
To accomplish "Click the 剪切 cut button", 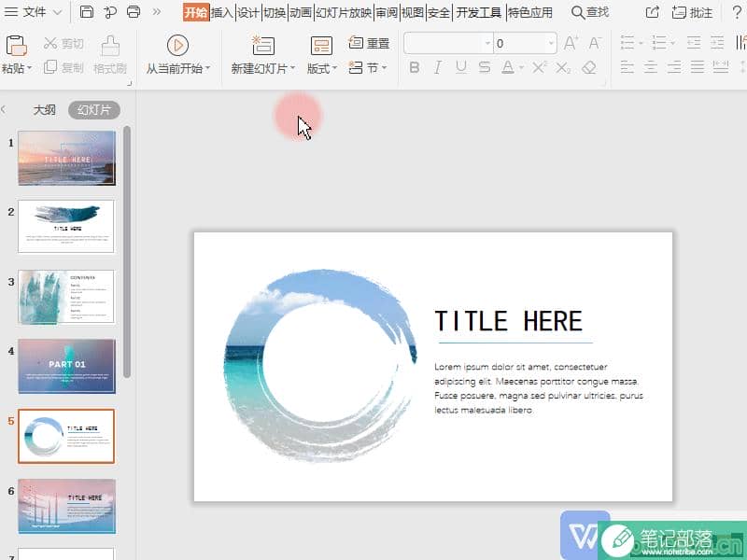I will (63, 44).
